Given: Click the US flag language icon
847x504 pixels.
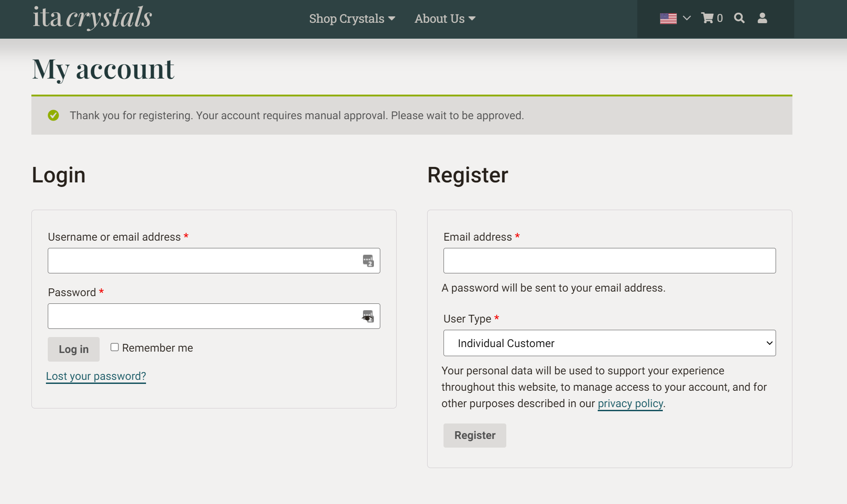Looking at the screenshot, I should [x=668, y=19].
